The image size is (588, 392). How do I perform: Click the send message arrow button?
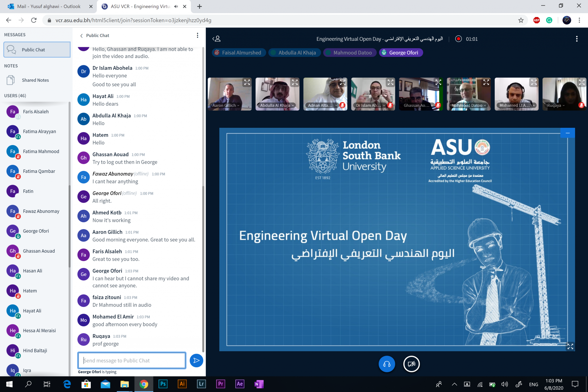pyautogui.click(x=196, y=360)
